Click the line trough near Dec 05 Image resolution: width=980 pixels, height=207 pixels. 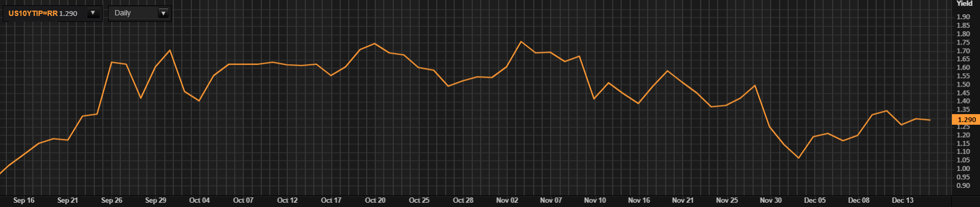pos(799,158)
